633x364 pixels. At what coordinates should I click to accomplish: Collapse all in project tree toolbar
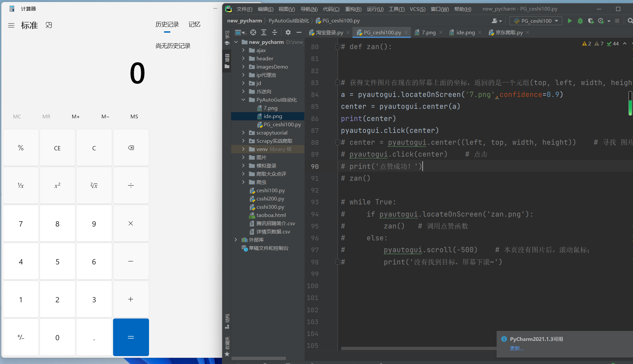pyautogui.click(x=275, y=32)
